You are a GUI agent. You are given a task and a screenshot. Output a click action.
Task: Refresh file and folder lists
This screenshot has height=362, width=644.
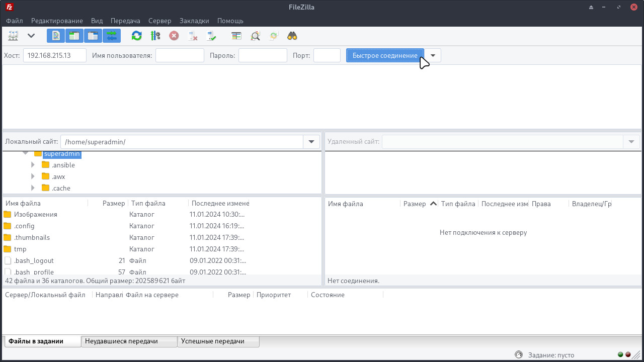point(136,36)
